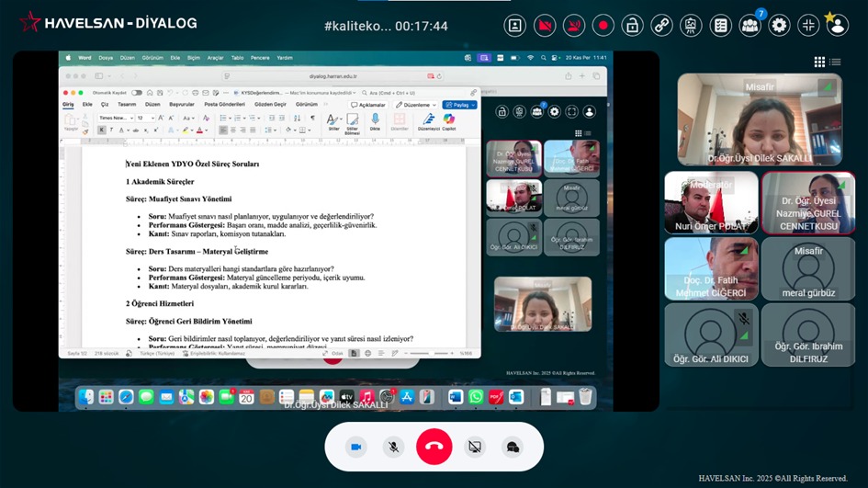Click the meeting lock icon
The image size is (868, 488).
pyautogui.click(x=632, y=25)
